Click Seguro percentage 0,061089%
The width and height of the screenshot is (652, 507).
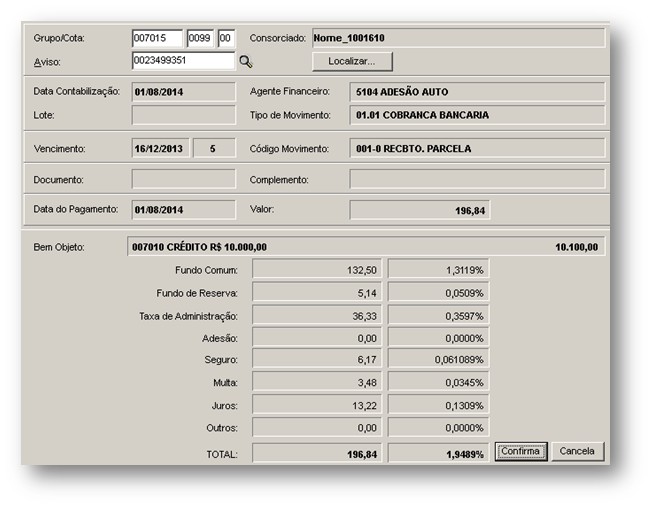click(x=439, y=359)
